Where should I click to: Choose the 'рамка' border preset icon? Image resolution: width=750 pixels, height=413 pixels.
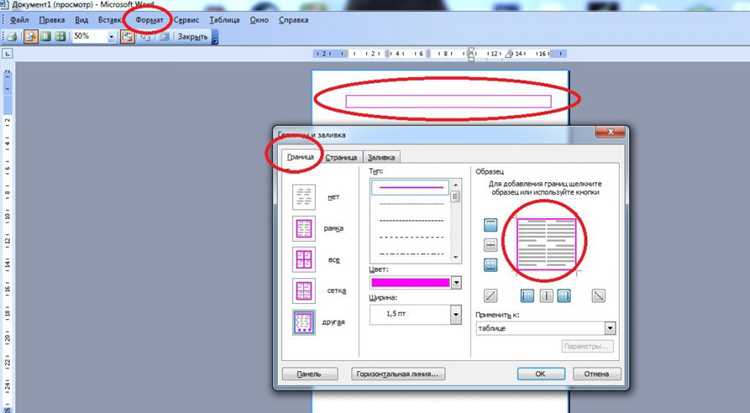pyautogui.click(x=304, y=228)
